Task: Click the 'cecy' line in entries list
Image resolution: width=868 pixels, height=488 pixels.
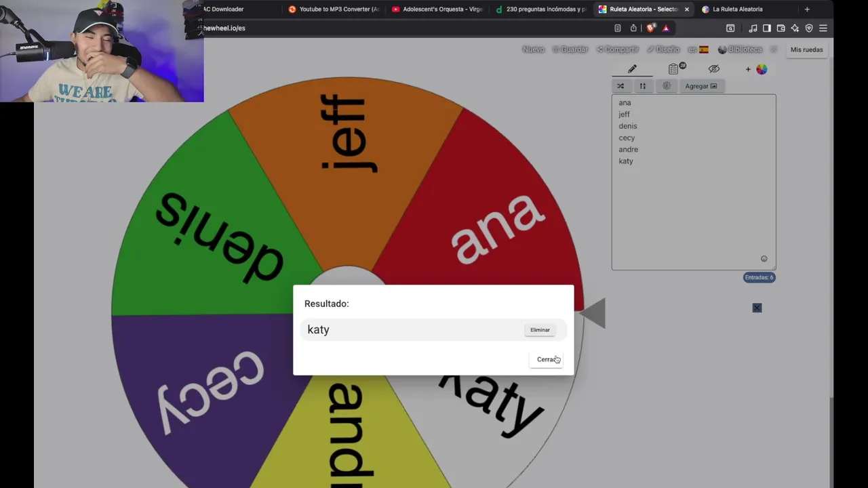Action: (627, 138)
